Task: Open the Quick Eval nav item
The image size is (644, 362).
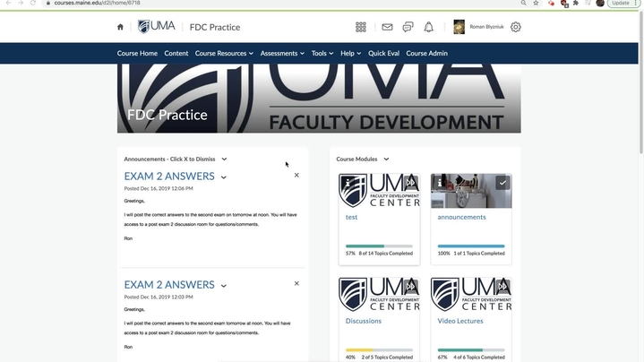Action: [x=383, y=54]
